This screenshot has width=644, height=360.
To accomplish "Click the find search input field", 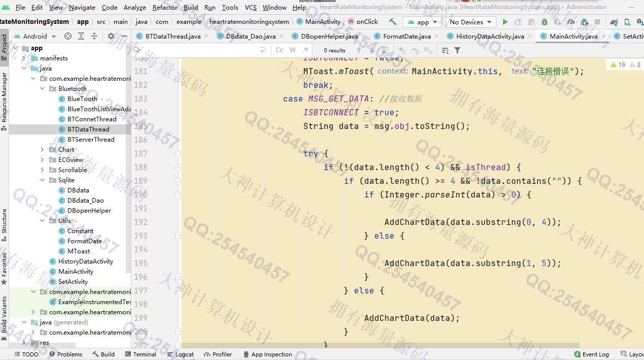I will 200,50.
